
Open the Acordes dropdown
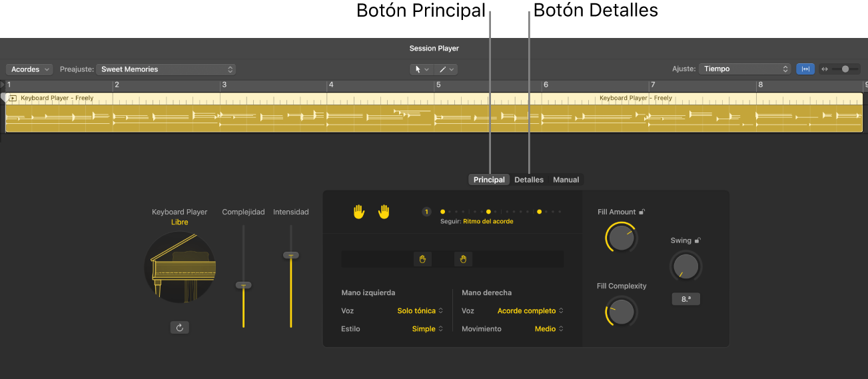click(30, 69)
